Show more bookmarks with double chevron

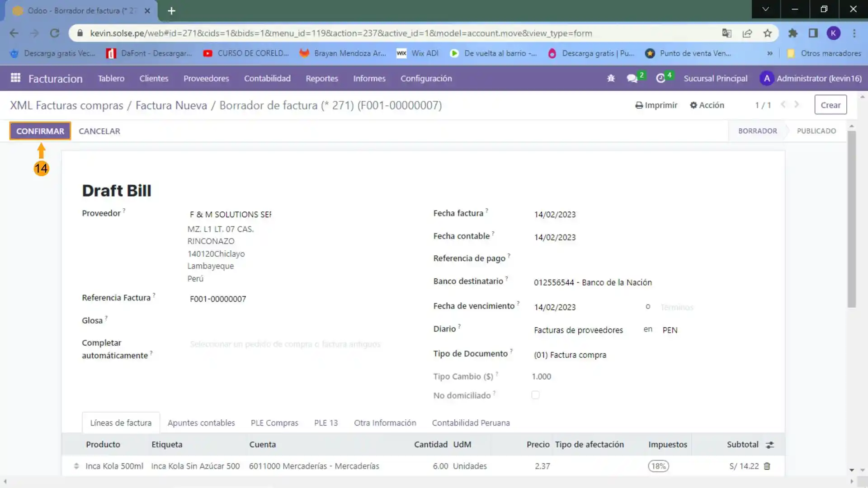770,53
